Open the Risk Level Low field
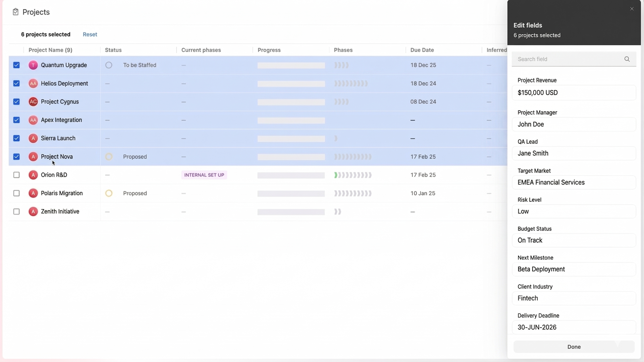The height and width of the screenshot is (362, 644). click(x=574, y=211)
